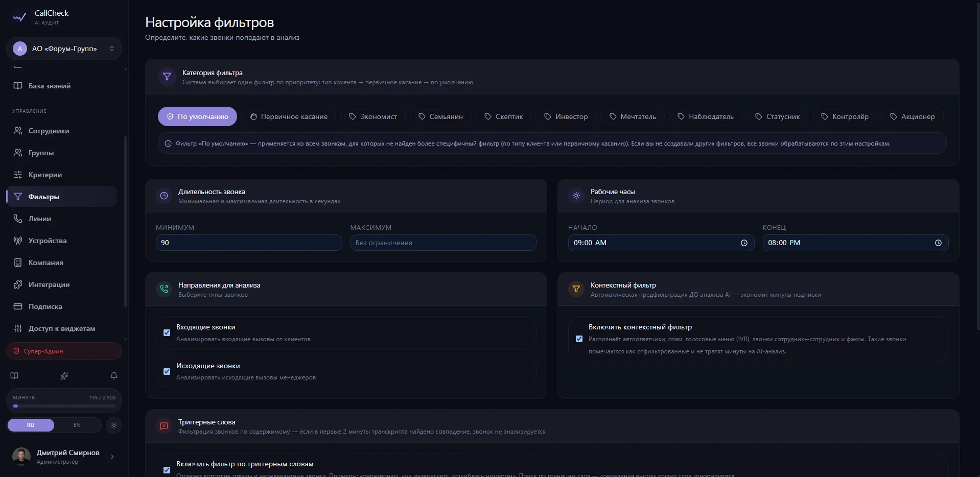Select the Скептик filter tab
980x477 pixels.
point(504,116)
